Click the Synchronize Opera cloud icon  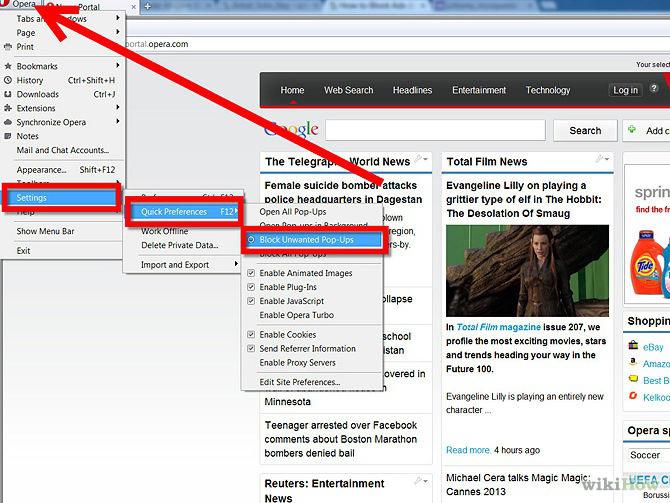pos(8,122)
